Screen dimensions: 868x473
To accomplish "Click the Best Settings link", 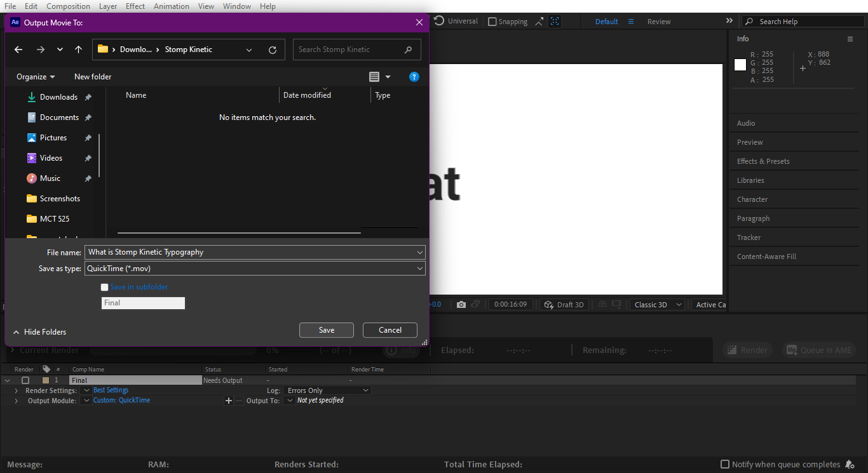I will pos(111,390).
